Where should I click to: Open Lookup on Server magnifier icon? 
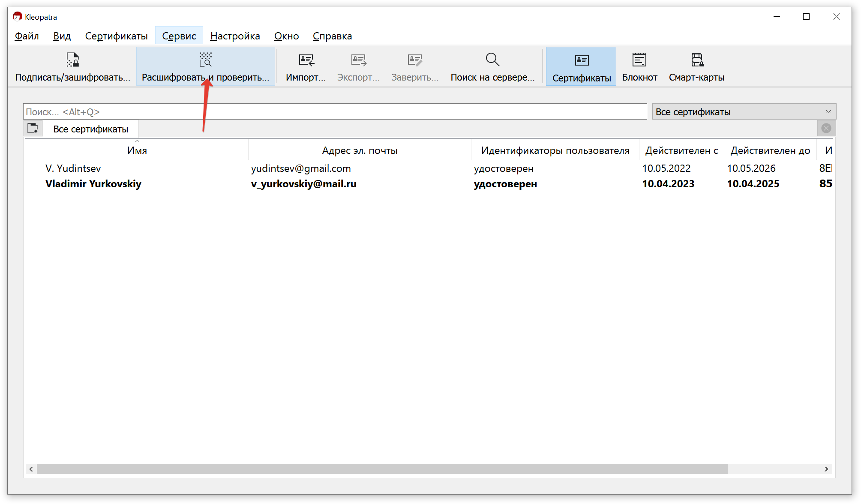[x=492, y=60]
